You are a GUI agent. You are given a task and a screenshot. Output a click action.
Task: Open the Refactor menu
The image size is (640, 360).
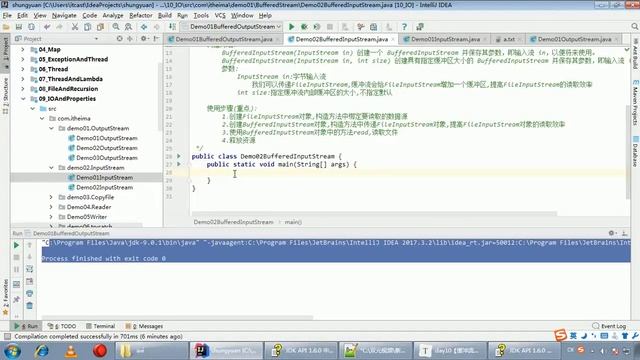coord(140,16)
